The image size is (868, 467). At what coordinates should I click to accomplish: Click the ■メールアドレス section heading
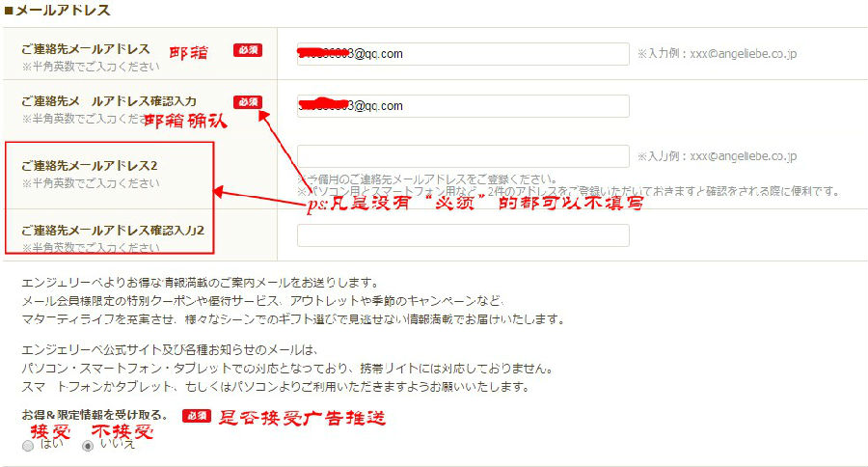coord(58,11)
